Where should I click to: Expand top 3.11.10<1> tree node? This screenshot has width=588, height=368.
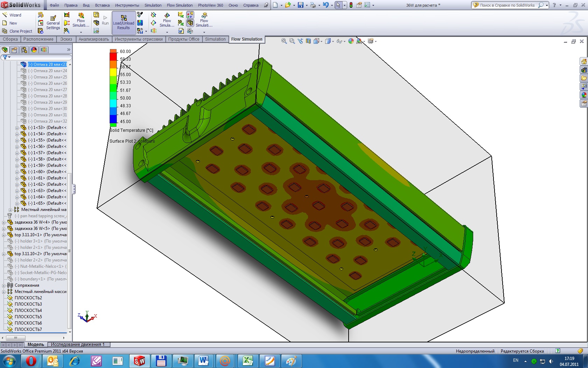[3, 235]
